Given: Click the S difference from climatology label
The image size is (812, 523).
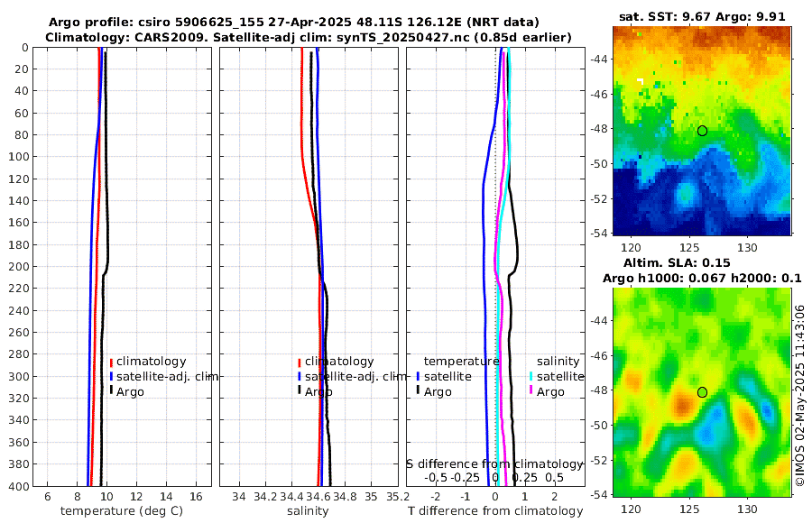Looking at the screenshot, I should pos(494,464).
